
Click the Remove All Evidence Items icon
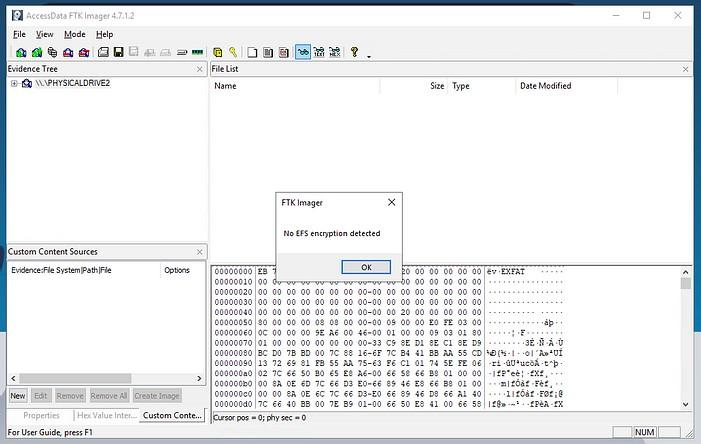click(x=84, y=52)
